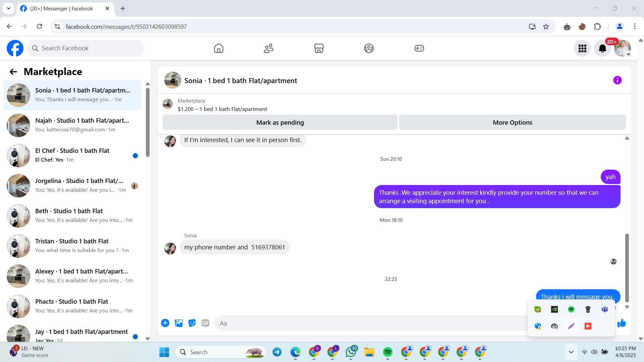Click the message input field Aa
This screenshot has height=362, width=644.
(369, 323)
